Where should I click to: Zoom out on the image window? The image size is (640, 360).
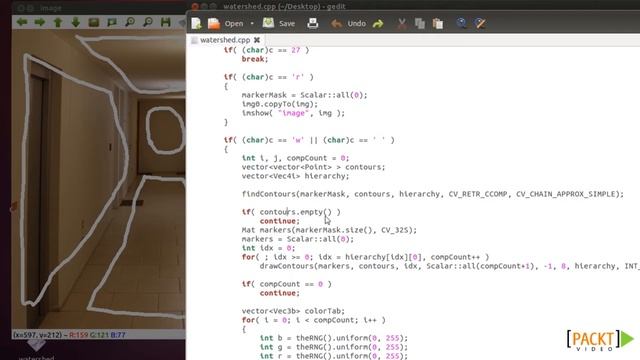click(148, 22)
